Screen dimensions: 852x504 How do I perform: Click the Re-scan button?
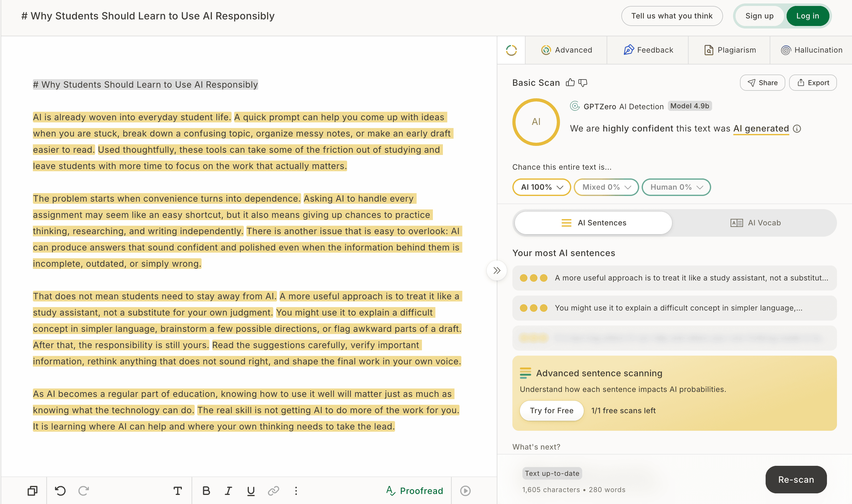[796, 479]
